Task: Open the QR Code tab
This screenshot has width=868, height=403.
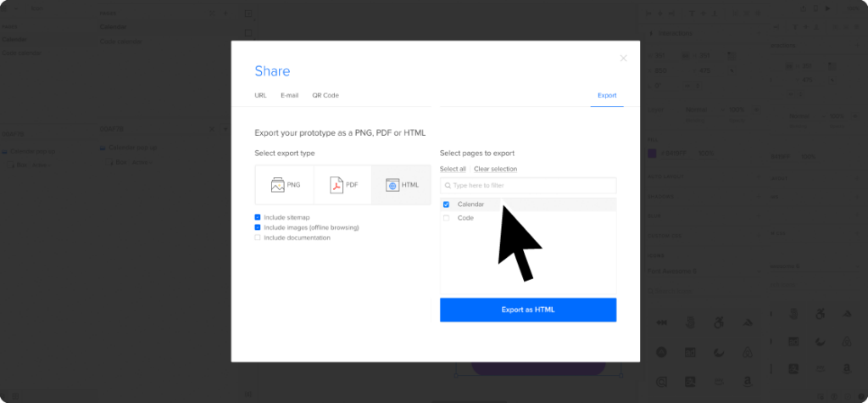Action: (x=325, y=95)
